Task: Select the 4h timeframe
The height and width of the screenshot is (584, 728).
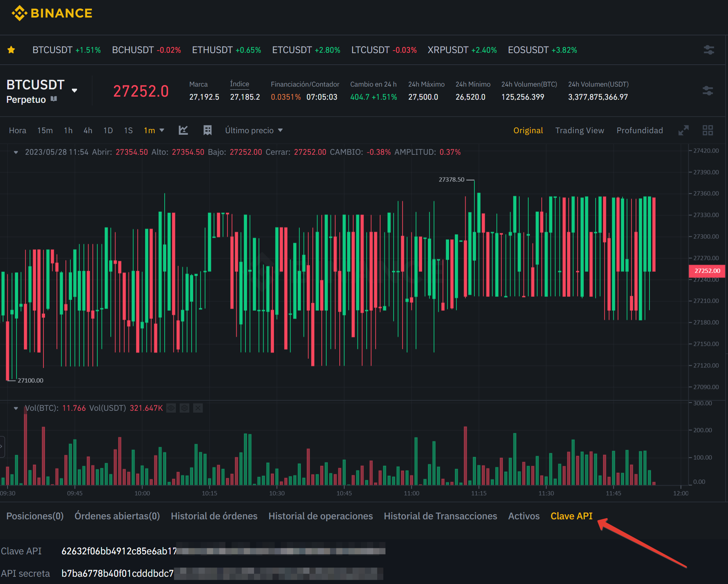Action: point(88,131)
